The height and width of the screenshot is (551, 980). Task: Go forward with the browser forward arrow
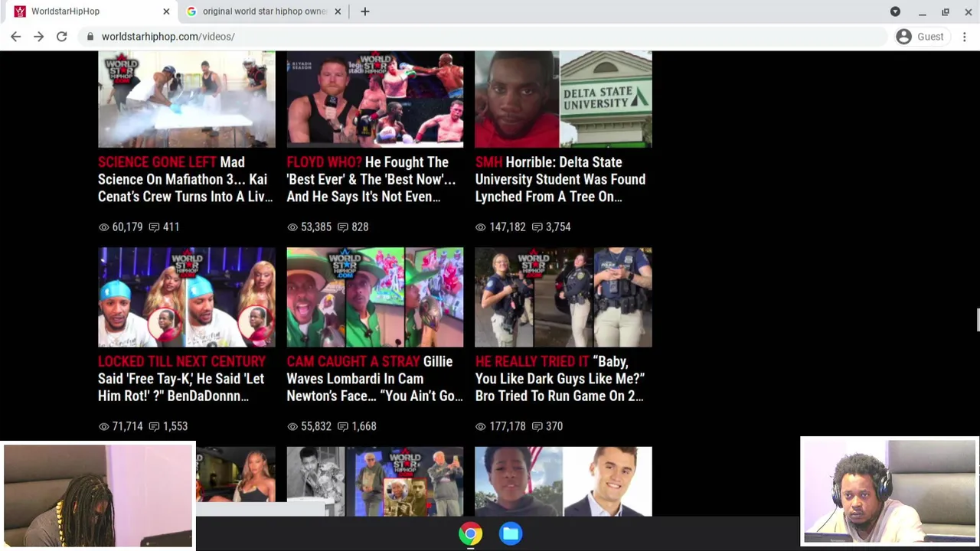(x=38, y=37)
